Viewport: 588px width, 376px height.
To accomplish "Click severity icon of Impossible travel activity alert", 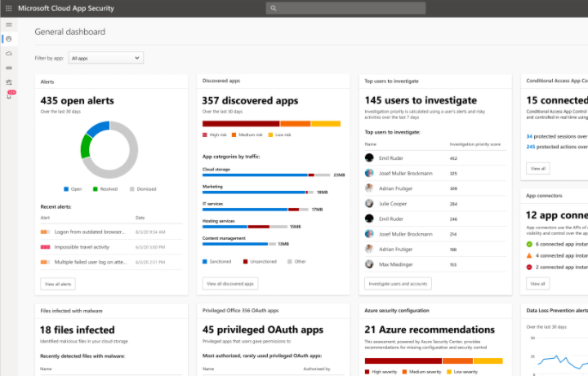I will [x=45, y=247].
